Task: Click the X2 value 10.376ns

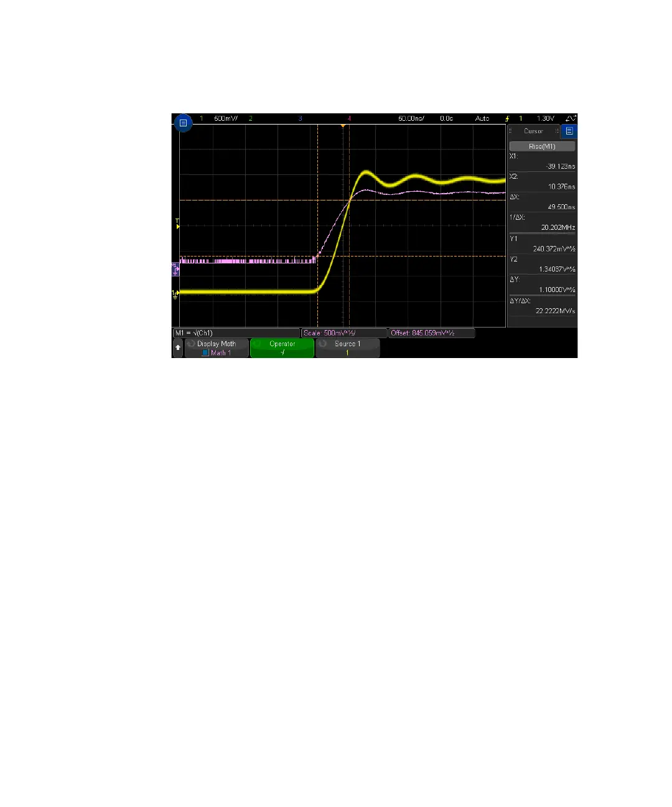Action: coord(561,187)
